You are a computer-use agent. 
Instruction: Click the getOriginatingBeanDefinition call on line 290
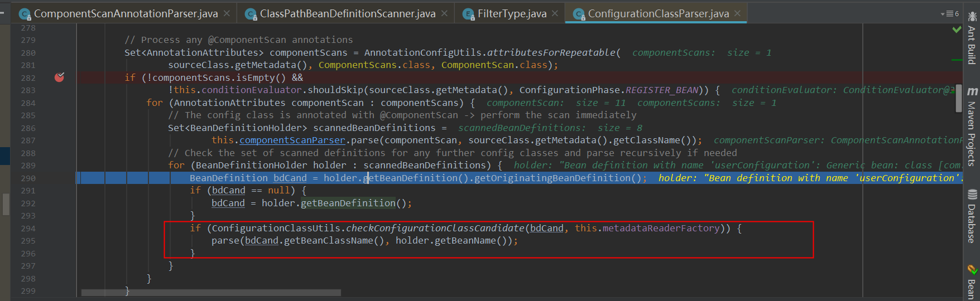click(x=552, y=178)
